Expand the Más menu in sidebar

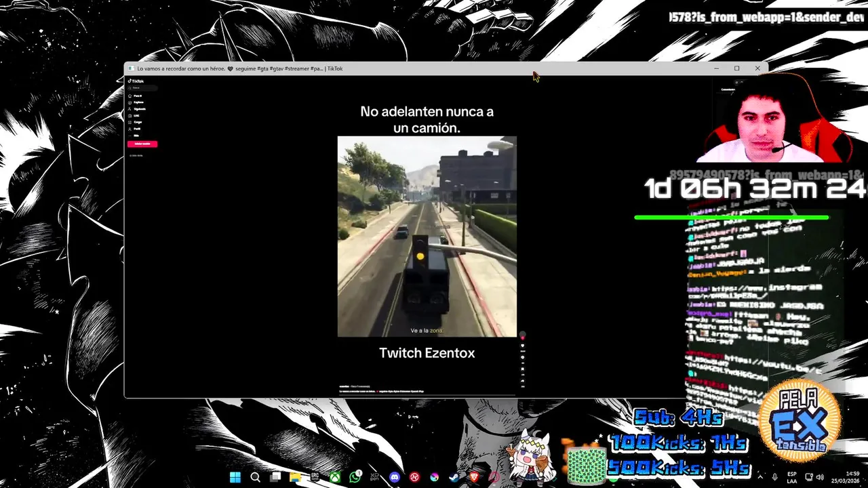134,136
